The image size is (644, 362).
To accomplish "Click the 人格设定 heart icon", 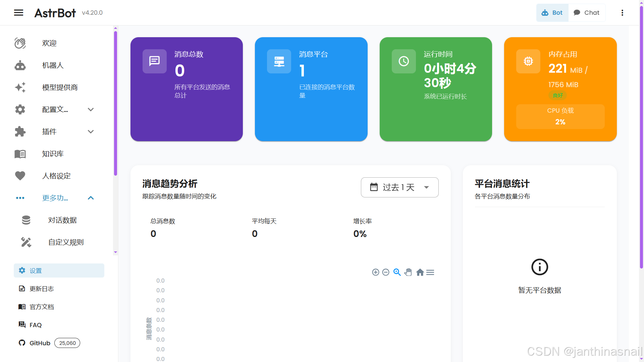I will 20,176.
